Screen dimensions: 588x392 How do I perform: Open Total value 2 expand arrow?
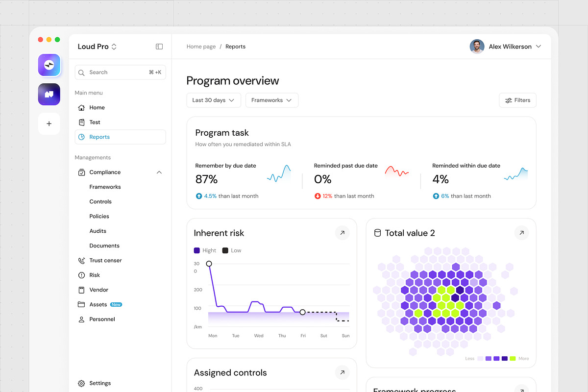521,233
